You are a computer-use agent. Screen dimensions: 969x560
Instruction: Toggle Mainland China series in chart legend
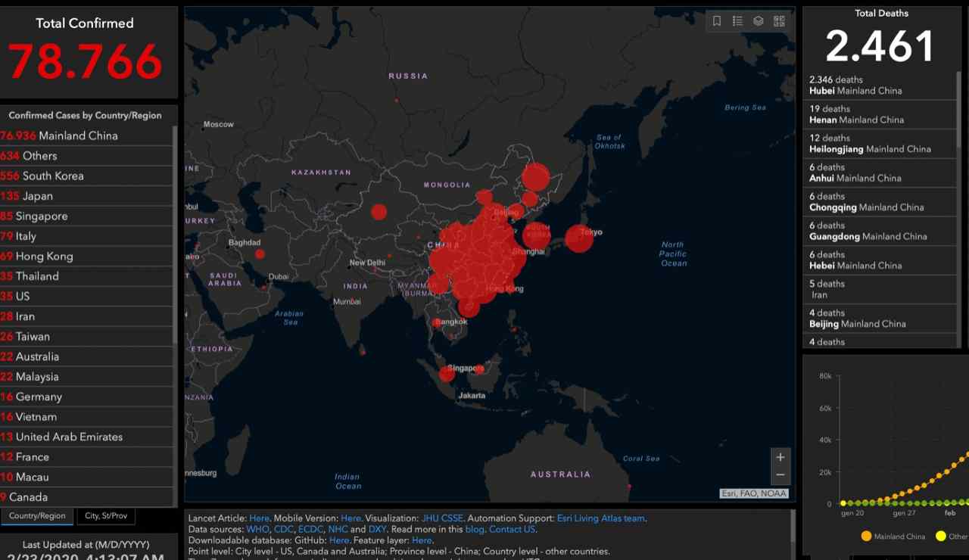click(x=893, y=537)
